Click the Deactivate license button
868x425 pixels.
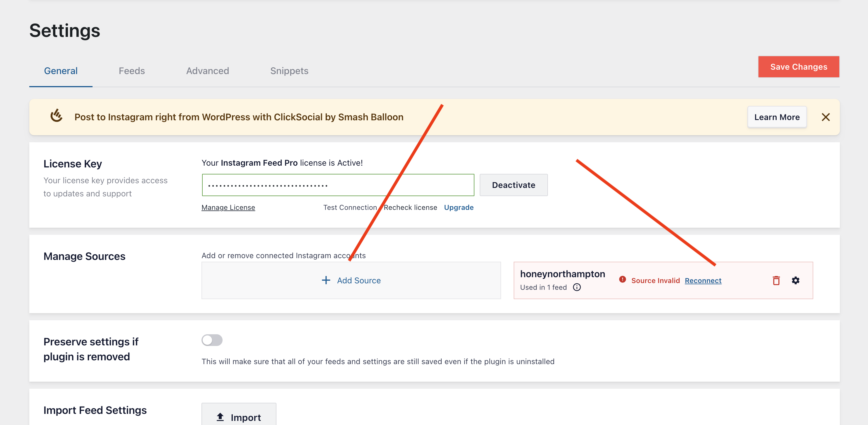tap(513, 185)
